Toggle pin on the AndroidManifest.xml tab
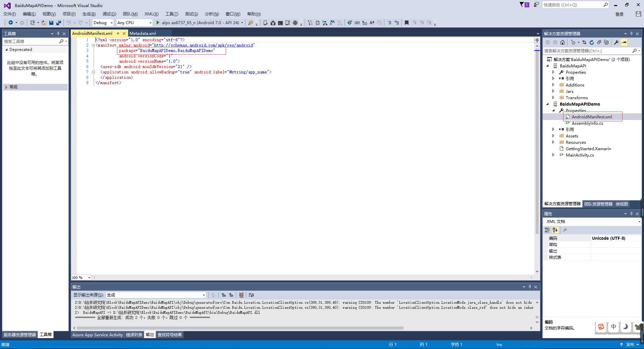644x349 pixels. click(x=118, y=33)
